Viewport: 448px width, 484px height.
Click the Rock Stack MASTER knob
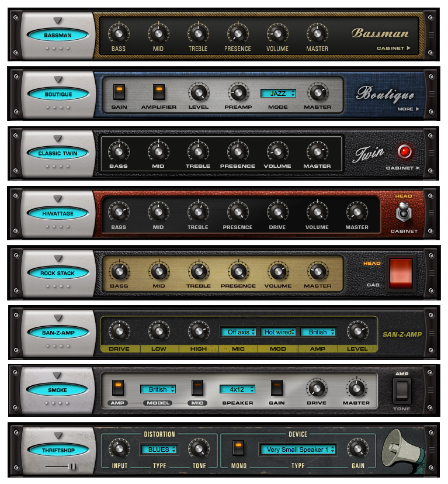click(318, 271)
